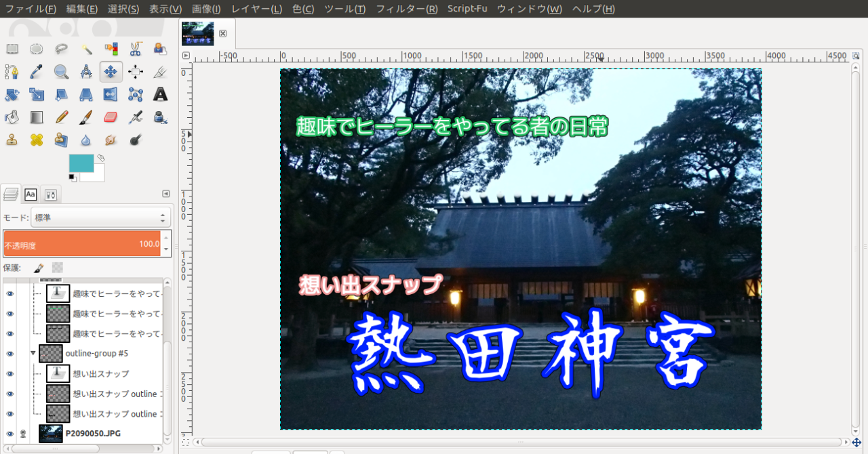Select the Perspective tool

tap(86, 95)
